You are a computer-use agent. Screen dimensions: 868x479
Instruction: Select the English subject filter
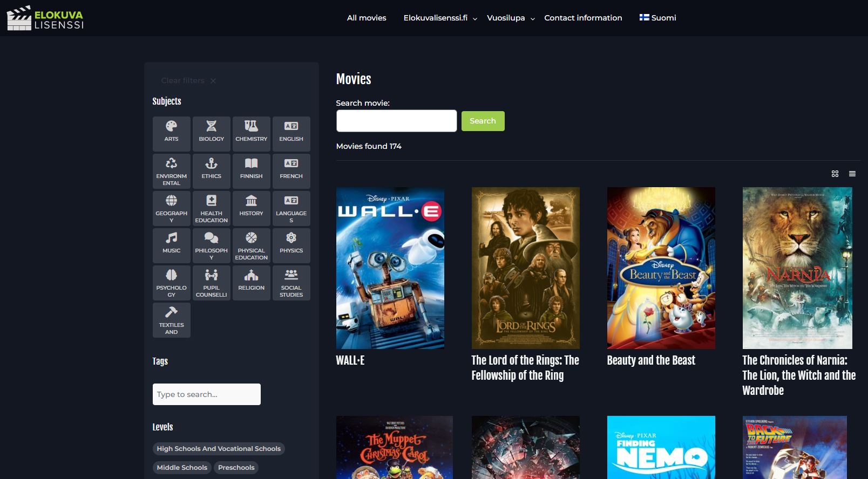pos(291,134)
